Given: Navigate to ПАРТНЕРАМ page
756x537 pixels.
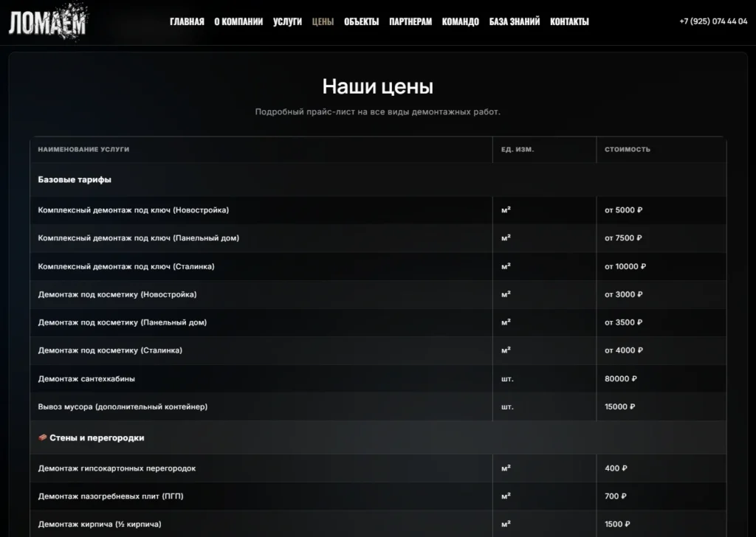Looking at the screenshot, I should tap(410, 21).
